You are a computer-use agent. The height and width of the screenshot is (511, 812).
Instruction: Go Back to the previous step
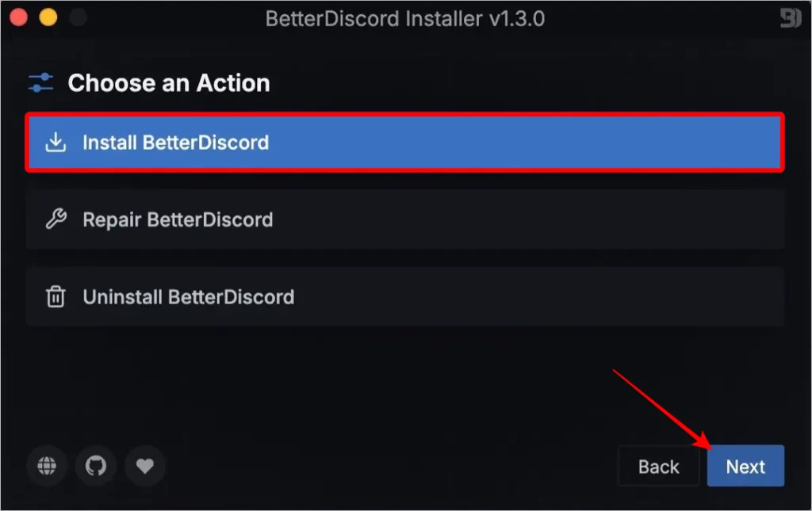pos(659,466)
